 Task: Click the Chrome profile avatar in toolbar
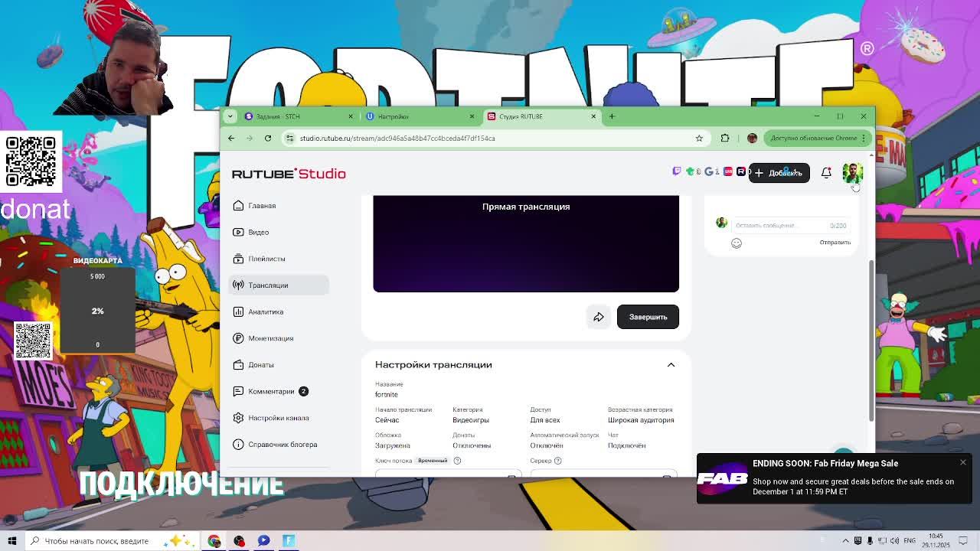(x=752, y=139)
